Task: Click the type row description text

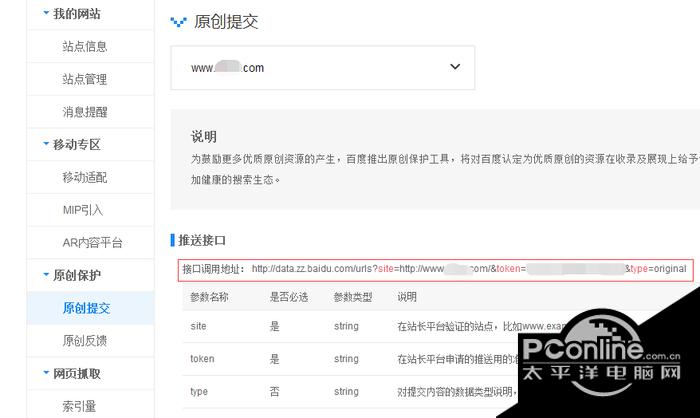Action: point(458,392)
